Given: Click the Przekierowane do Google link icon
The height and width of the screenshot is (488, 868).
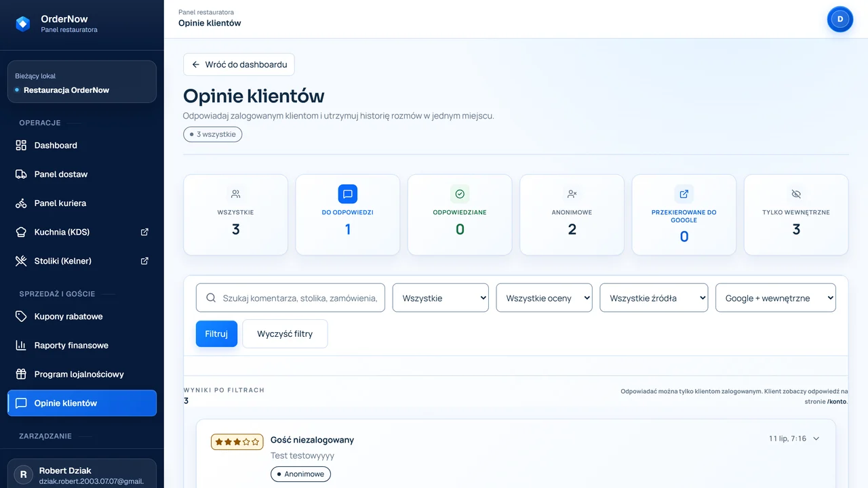Looking at the screenshot, I should 684,194.
